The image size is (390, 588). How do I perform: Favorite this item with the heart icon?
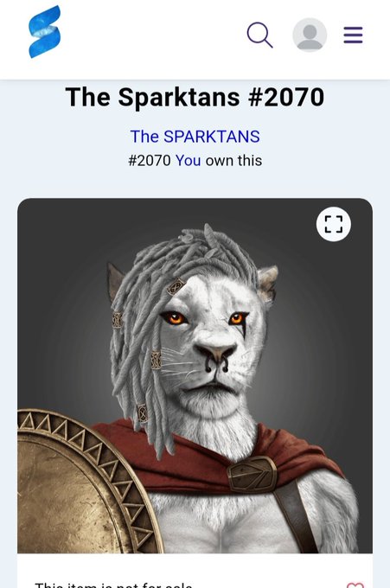pos(355,585)
